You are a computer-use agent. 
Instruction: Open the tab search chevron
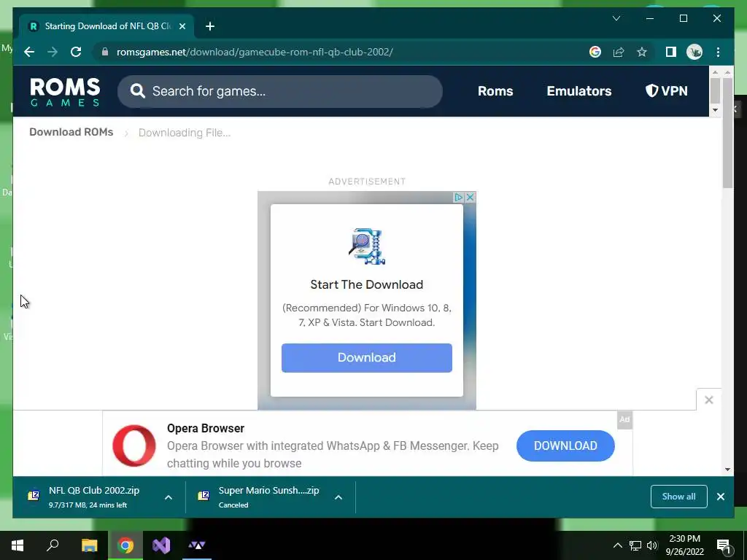pos(616,18)
